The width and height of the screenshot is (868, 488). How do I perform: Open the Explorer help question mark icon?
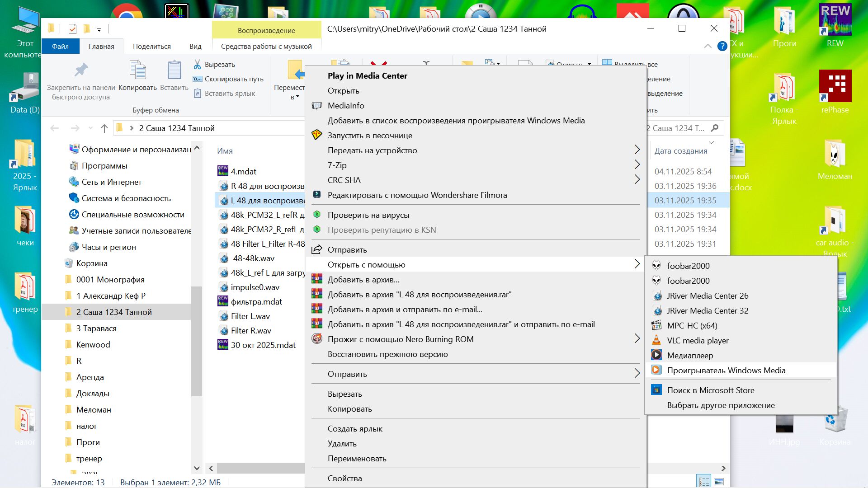pyautogui.click(x=722, y=46)
